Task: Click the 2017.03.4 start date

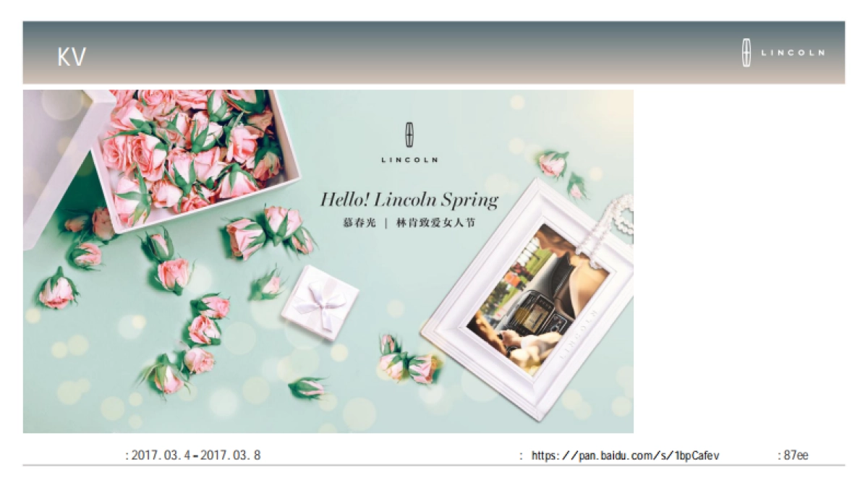Action: pyautogui.click(x=161, y=455)
